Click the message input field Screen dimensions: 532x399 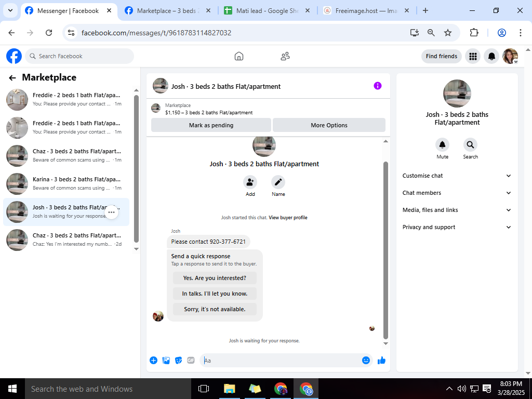(x=281, y=361)
